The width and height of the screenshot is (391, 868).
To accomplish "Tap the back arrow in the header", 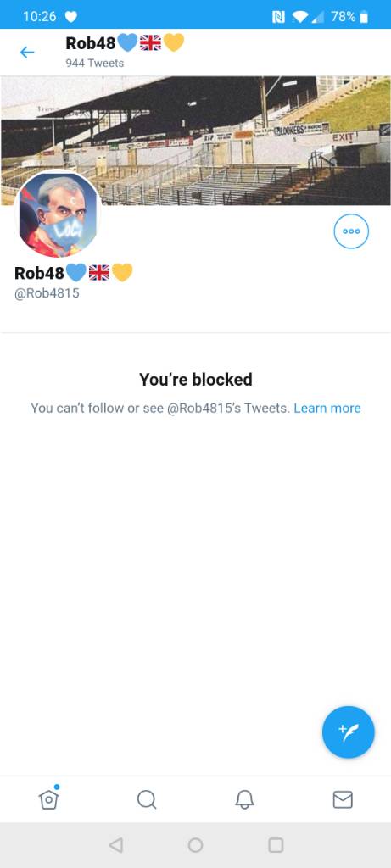I will pos(26,52).
